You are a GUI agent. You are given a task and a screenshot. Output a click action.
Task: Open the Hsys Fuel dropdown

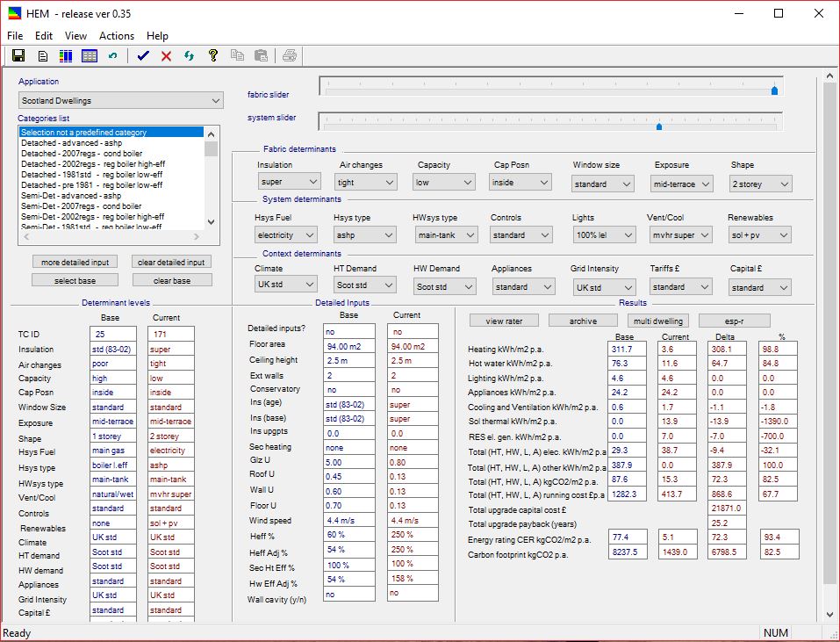tap(285, 235)
